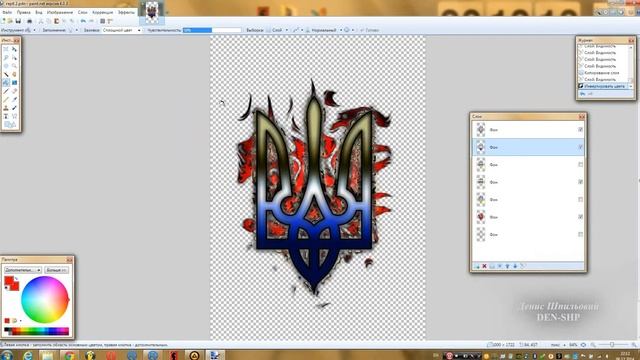
Task: Select the Recolor tool
Action: [14, 108]
